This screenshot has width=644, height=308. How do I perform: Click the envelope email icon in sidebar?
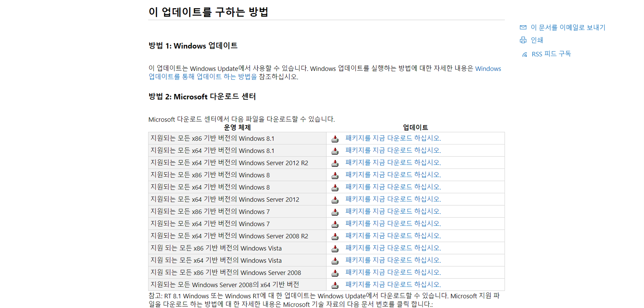point(523,27)
